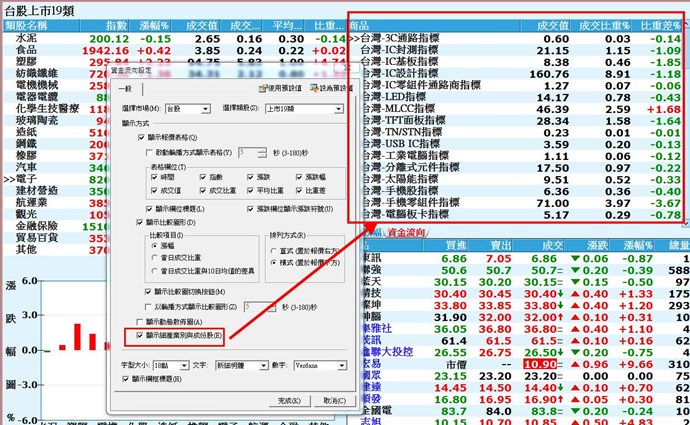Toggle the 顯示欄框標題 checkbox
The height and width of the screenshot is (425, 690).
(125, 379)
